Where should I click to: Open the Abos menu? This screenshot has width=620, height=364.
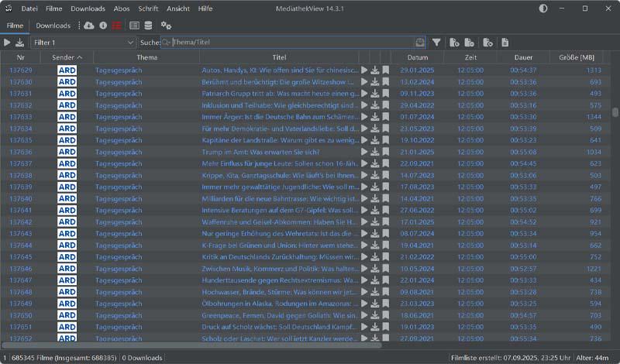click(122, 8)
